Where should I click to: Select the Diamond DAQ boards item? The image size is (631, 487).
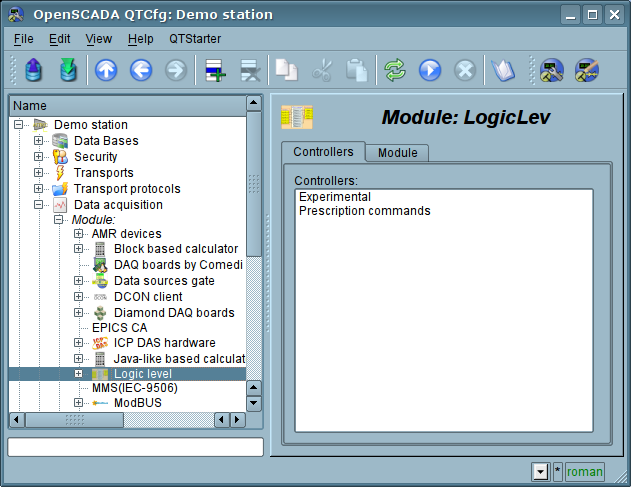[174, 313]
